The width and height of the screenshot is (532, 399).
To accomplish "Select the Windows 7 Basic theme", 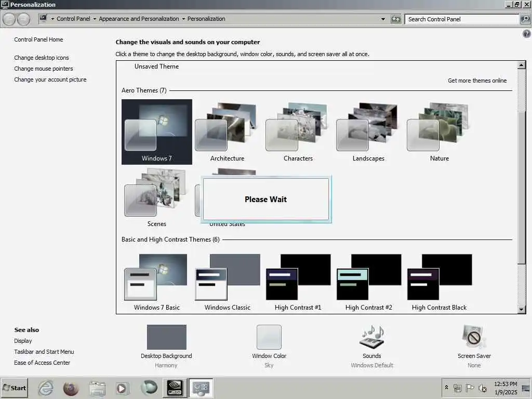I will (156, 282).
